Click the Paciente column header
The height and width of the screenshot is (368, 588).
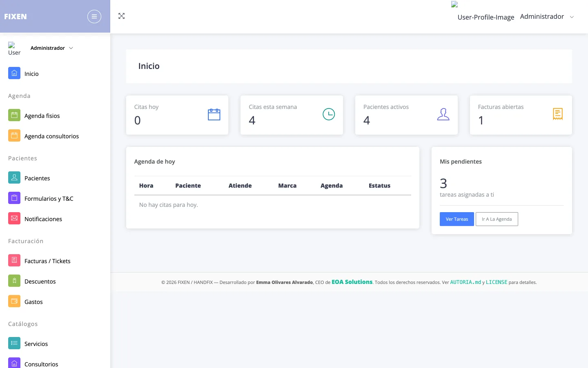tap(188, 186)
